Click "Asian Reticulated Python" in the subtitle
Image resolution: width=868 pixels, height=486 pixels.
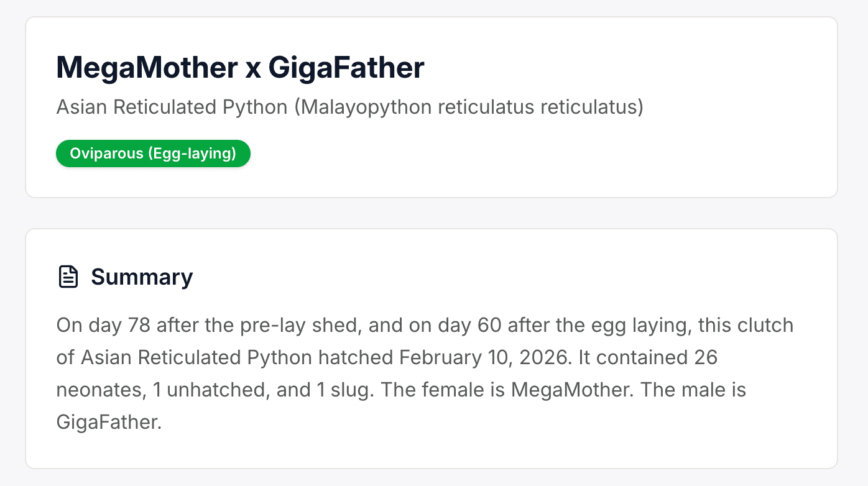[x=172, y=107]
